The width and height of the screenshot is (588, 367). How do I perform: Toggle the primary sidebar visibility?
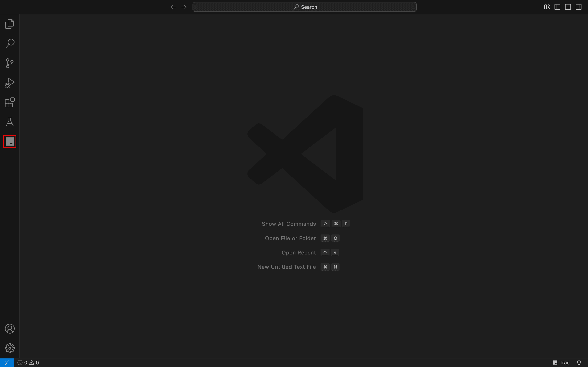[x=557, y=7]
